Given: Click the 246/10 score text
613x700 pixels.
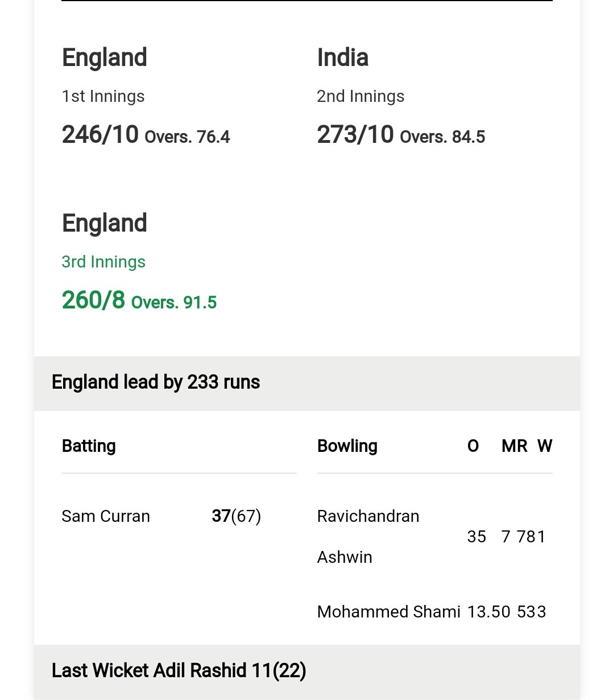Looking at the screenshot, I should tap(100, 135).
